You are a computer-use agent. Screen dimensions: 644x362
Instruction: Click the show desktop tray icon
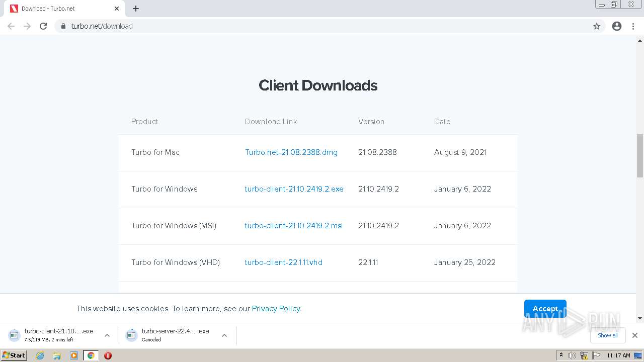[x=638, y=355]
